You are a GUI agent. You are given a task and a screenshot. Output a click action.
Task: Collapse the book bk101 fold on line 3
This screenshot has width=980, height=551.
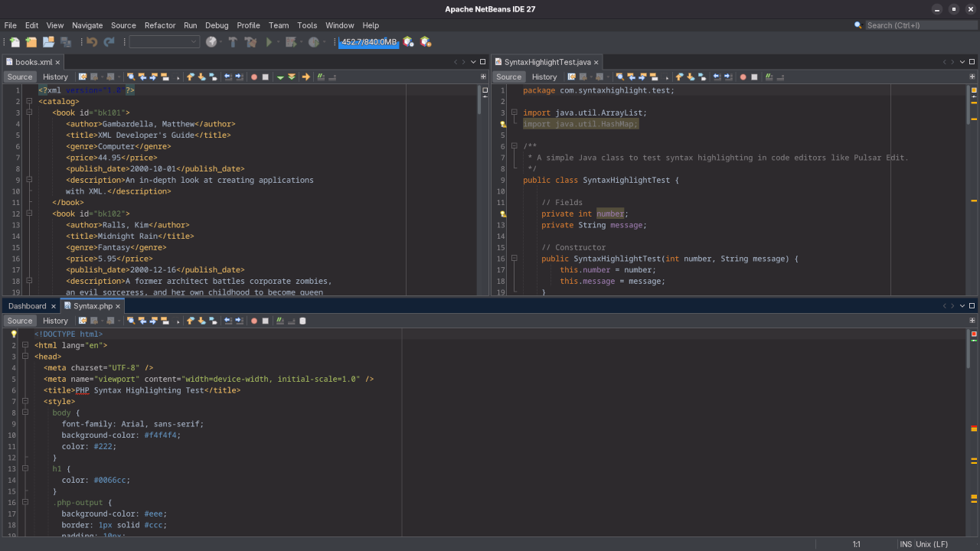(28, 112)
